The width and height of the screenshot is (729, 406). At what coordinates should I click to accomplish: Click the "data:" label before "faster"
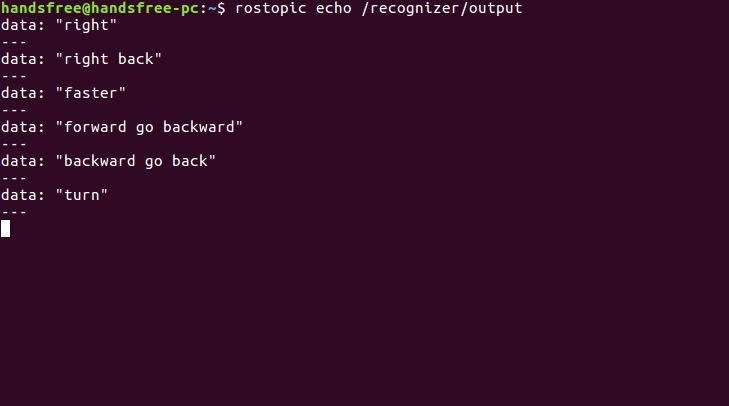coord(22,93)
